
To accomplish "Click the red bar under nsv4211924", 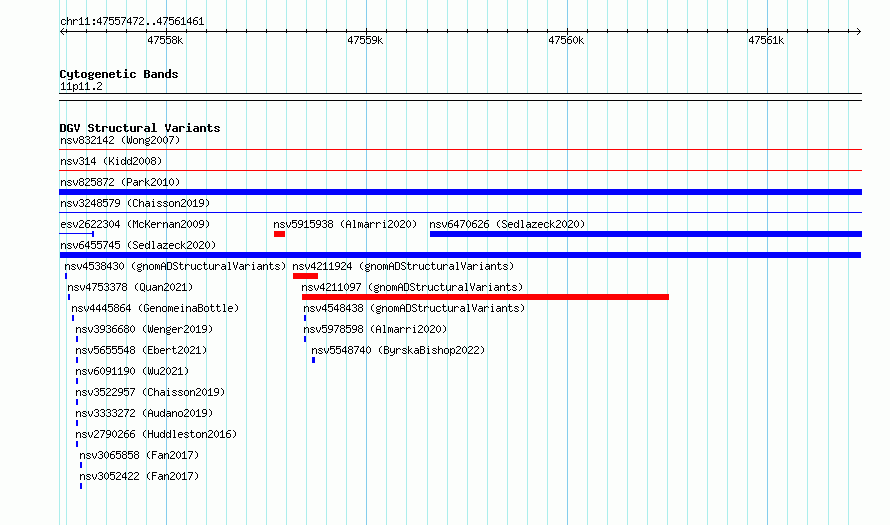I will (x=305, y=276).
